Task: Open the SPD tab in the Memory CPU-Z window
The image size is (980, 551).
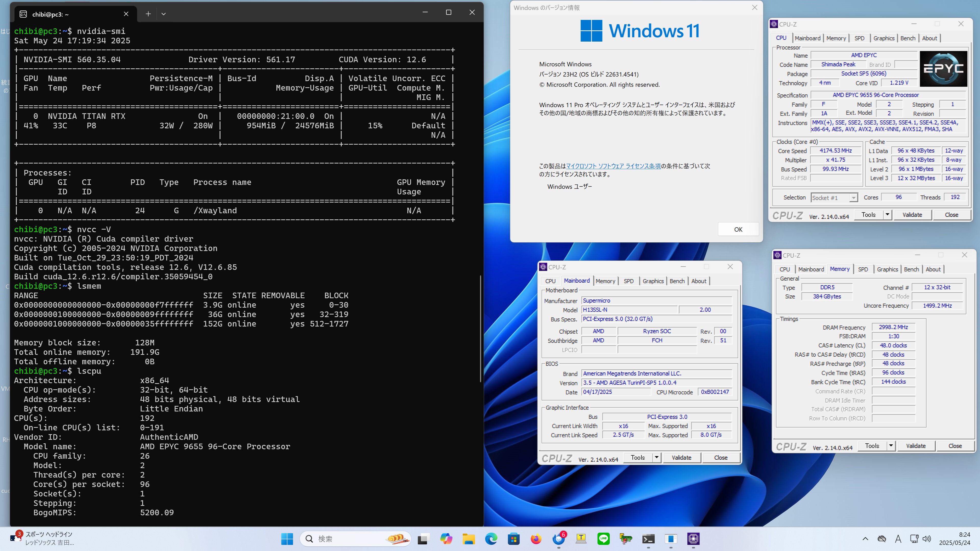Action: [862, 269]
